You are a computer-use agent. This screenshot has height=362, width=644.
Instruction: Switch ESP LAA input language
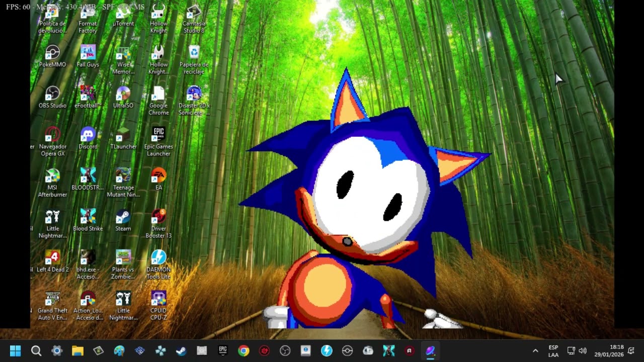pyautogui.click(x=553, y=350)
